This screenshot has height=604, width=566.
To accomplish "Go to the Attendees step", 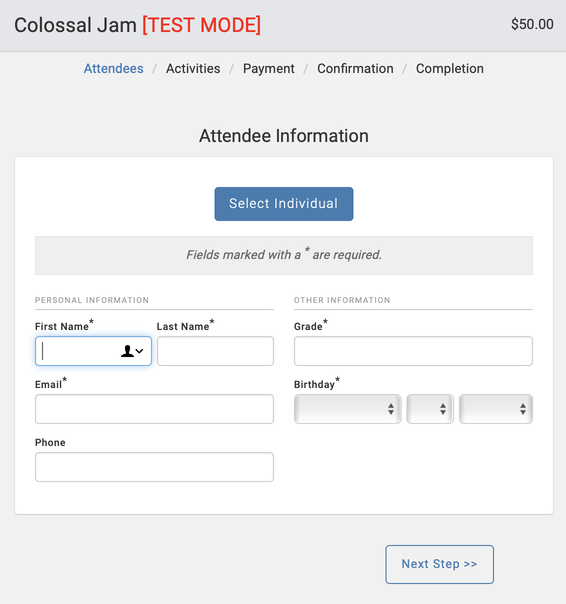I will (114, 69).
